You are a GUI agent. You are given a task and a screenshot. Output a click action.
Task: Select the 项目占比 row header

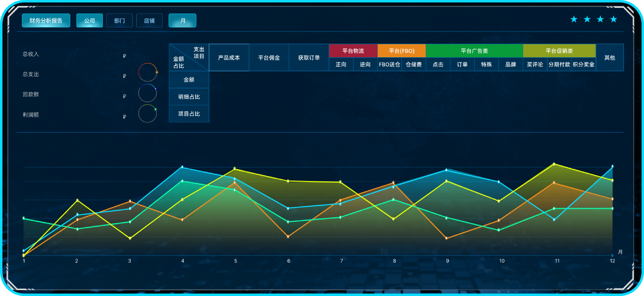click(189, 114)
